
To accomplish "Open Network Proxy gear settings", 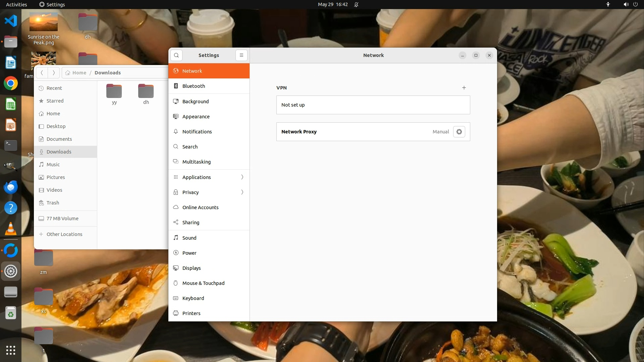I will tap(459, 132).
